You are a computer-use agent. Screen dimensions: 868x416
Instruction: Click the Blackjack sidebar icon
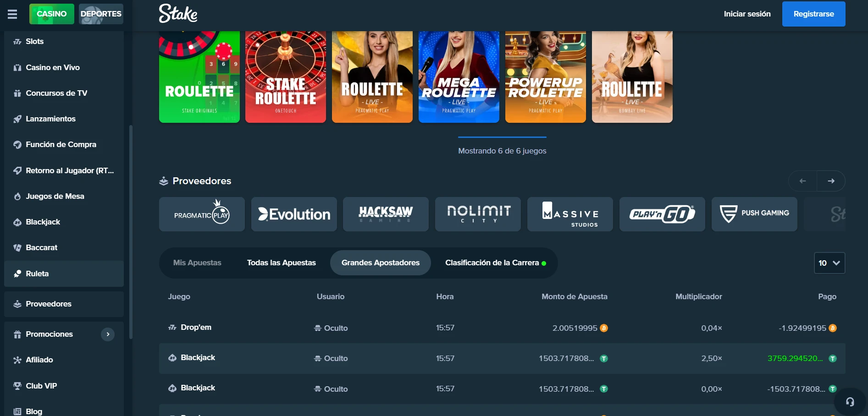[x=17, y=222]
